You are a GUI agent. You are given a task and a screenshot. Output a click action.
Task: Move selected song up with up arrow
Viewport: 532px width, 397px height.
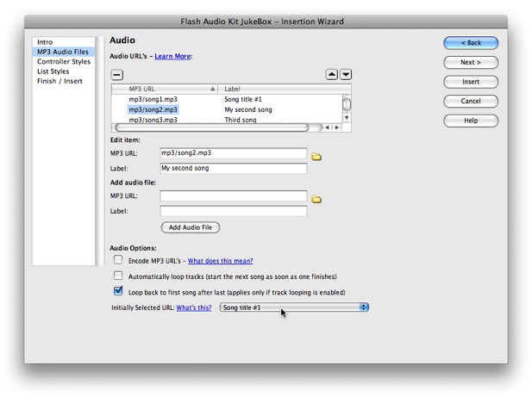(332, 75)
